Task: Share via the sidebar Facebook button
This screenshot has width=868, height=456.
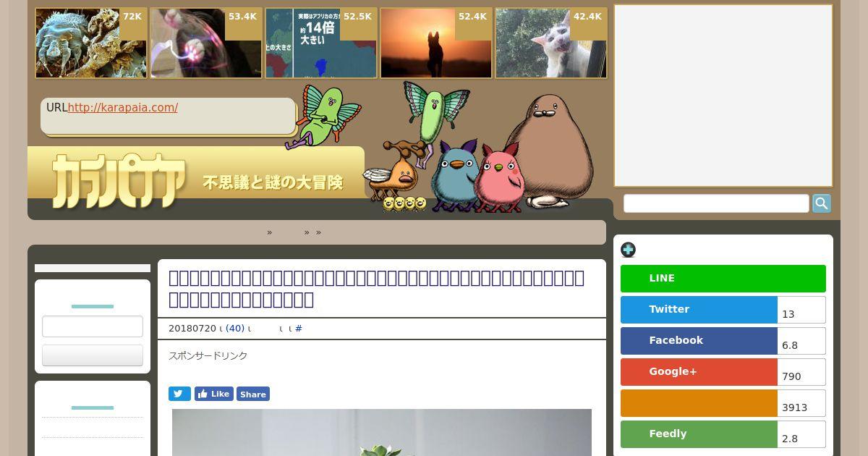Action: (x=699, y=341)
